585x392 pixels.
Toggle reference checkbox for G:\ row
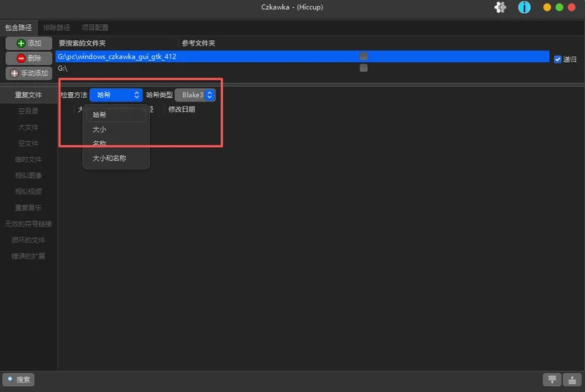(x=363, y=68)
